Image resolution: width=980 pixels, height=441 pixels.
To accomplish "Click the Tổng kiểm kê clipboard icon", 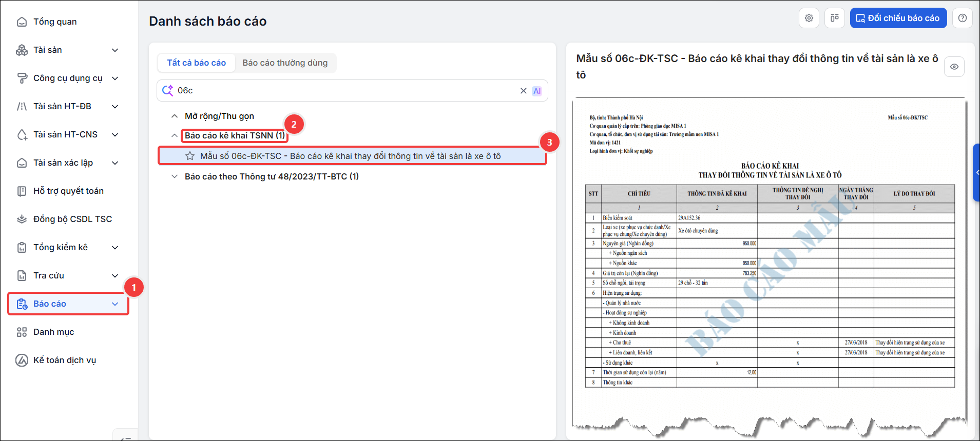I will 22,247.
